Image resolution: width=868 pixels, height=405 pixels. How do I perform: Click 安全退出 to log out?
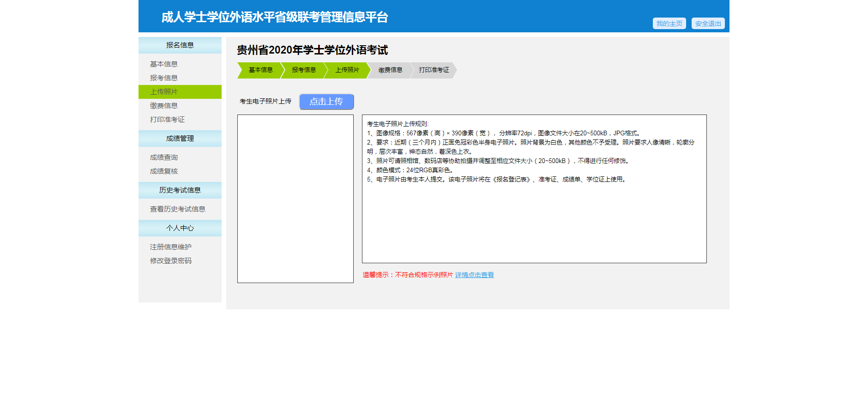[x=708, y=24]
